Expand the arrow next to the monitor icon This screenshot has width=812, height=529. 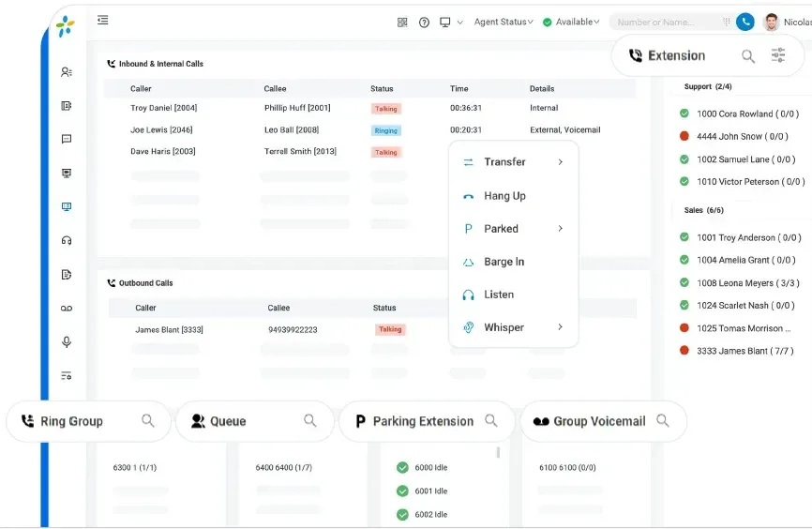pos(459,23)
